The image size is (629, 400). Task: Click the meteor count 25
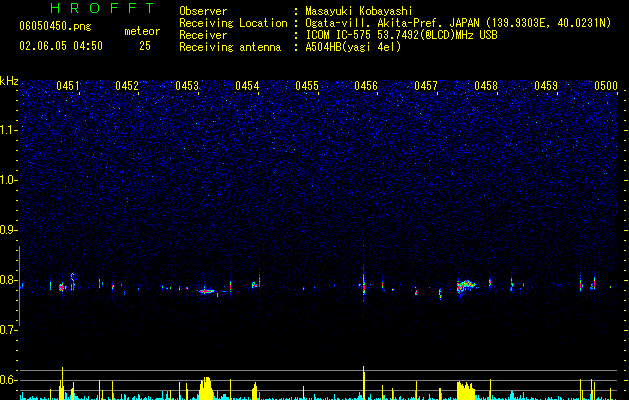click(x=145, y=46)
